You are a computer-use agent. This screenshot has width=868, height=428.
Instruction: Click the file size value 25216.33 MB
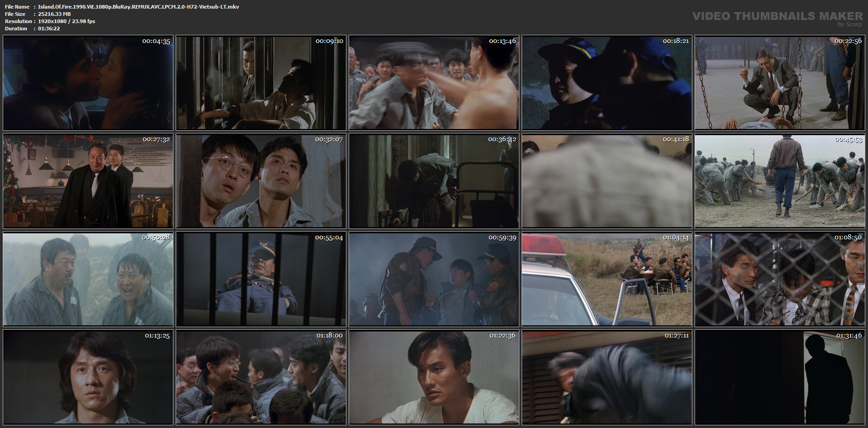pyautogui.click(x=54, y=14)
